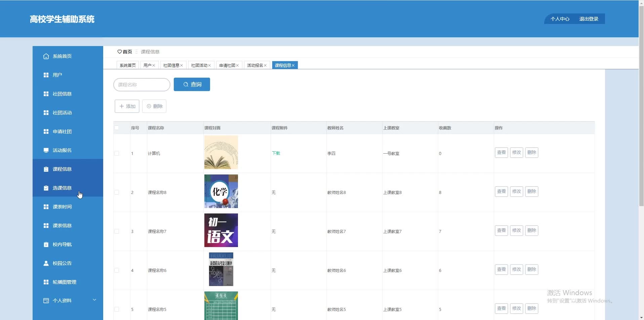Expand the 个人资料 menu chevron
Viewport: 644px width, 320px height.
[94, 300]
